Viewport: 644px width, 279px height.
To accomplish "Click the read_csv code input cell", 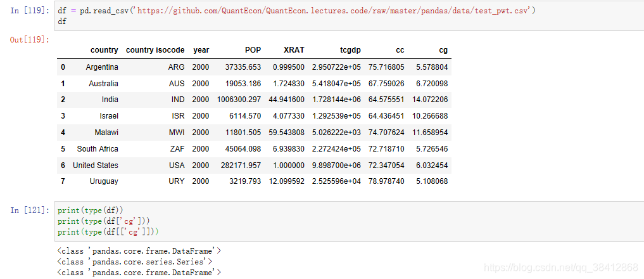I will [349, 16].
